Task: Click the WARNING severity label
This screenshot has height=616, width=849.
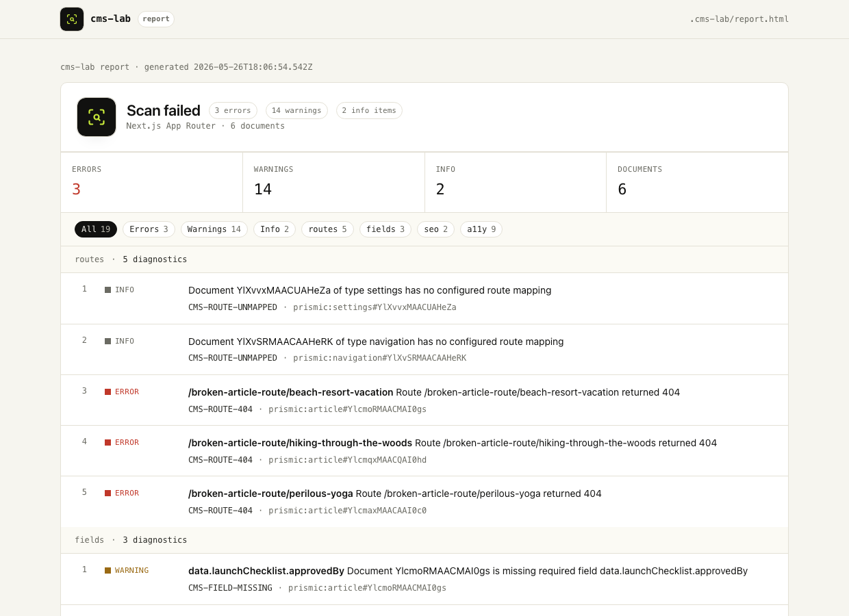Action: (131, 570)
